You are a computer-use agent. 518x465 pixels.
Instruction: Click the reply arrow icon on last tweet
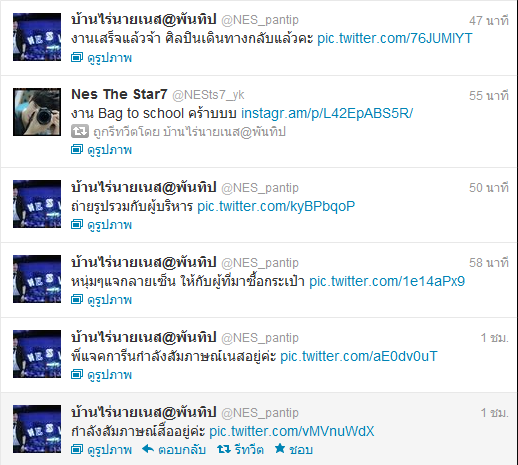coord(148,449)
